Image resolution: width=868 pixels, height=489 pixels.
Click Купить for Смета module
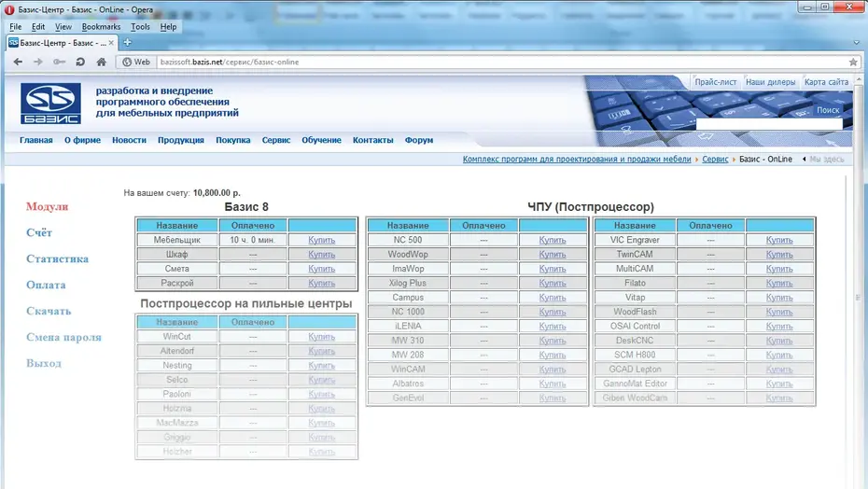pos(322,269)
